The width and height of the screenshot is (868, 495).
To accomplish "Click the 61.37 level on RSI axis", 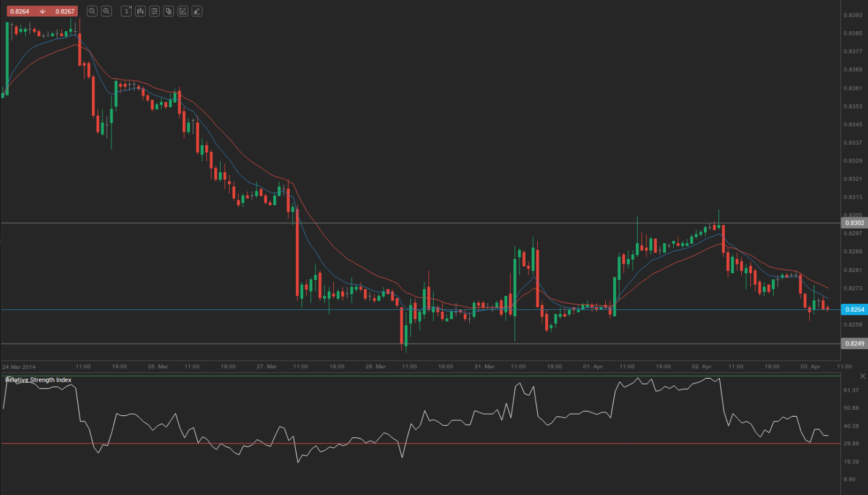I will tap(851, 390).
